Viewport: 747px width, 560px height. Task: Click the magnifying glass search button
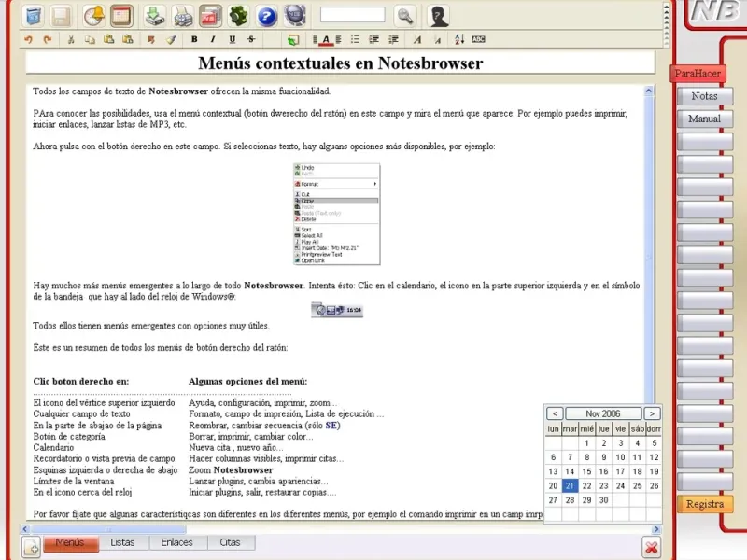coord(405,16)
